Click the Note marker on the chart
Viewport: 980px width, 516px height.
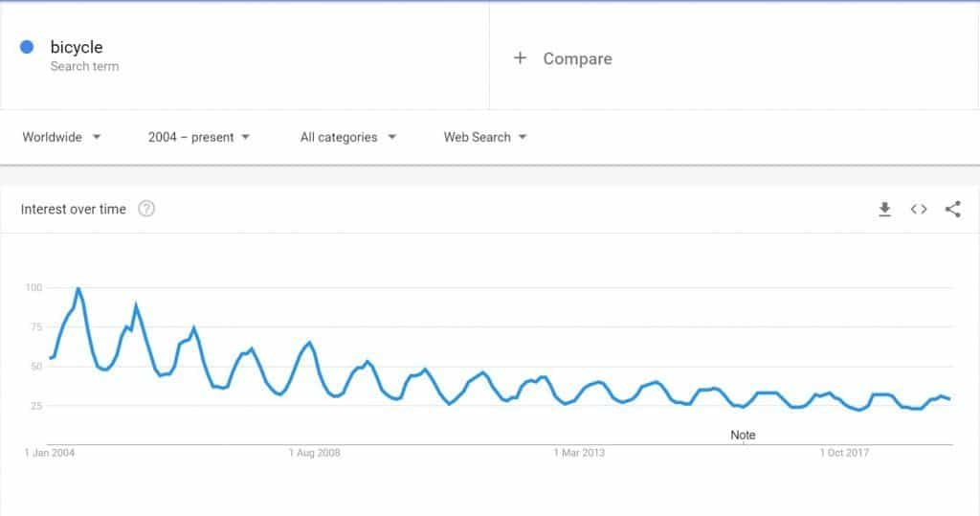(x=743, y=435)
